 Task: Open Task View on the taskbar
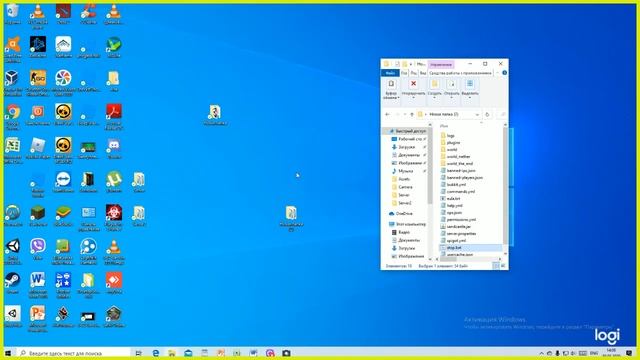pyautogui.click(x=138, y=353)
